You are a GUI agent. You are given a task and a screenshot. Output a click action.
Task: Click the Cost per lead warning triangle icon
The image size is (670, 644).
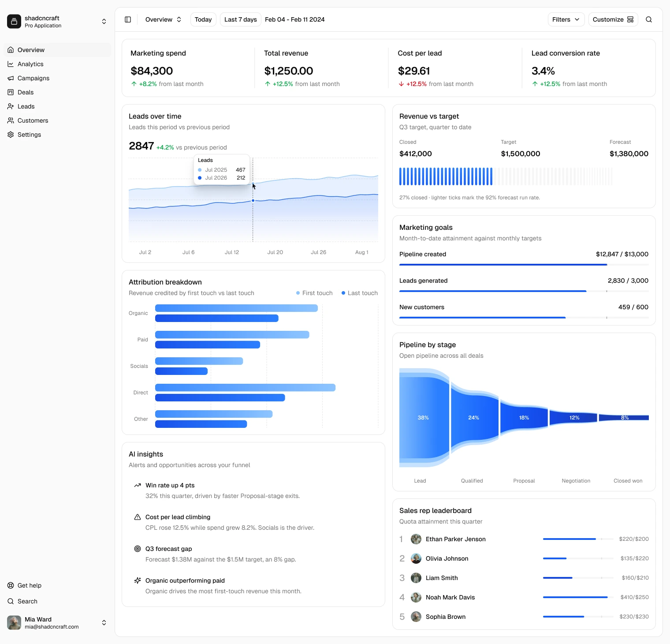coord(138,517)
